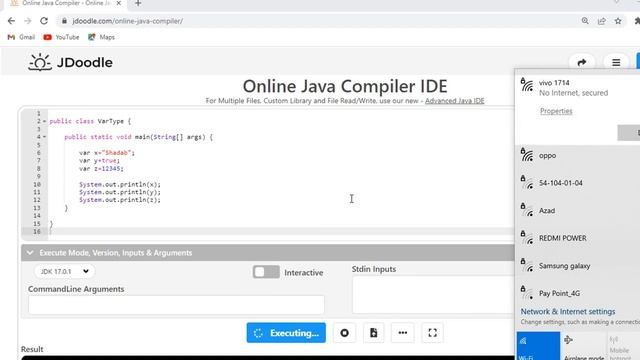Toggle the Wi-Fi quick action tile
The height and width of the screenshot is (360, 640).
coord(538,346)
